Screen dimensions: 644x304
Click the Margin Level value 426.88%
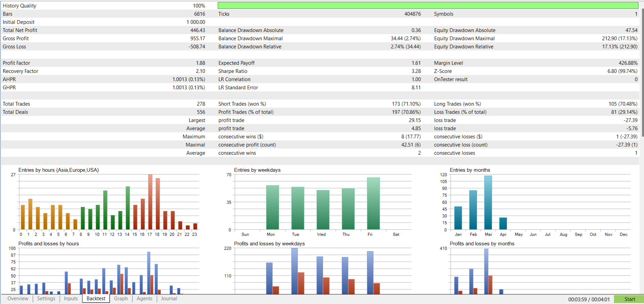(x=628, y=63)
